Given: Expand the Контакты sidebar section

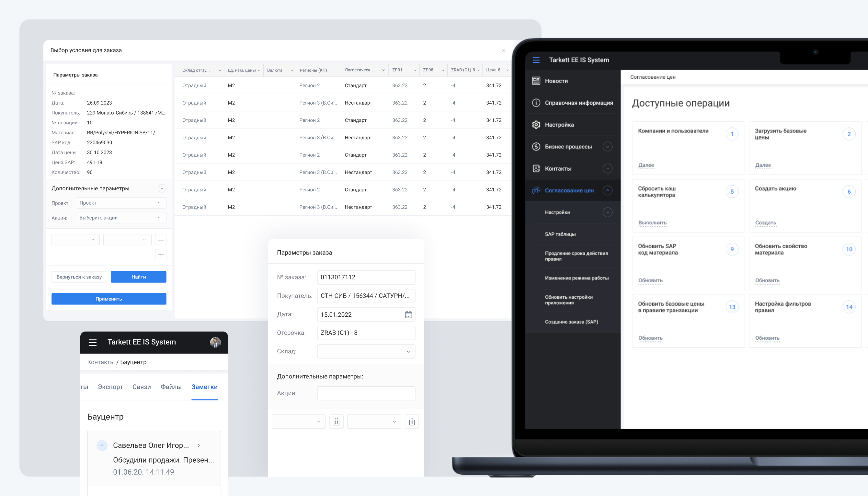Looking at the screenshot, I should [607, 169].
